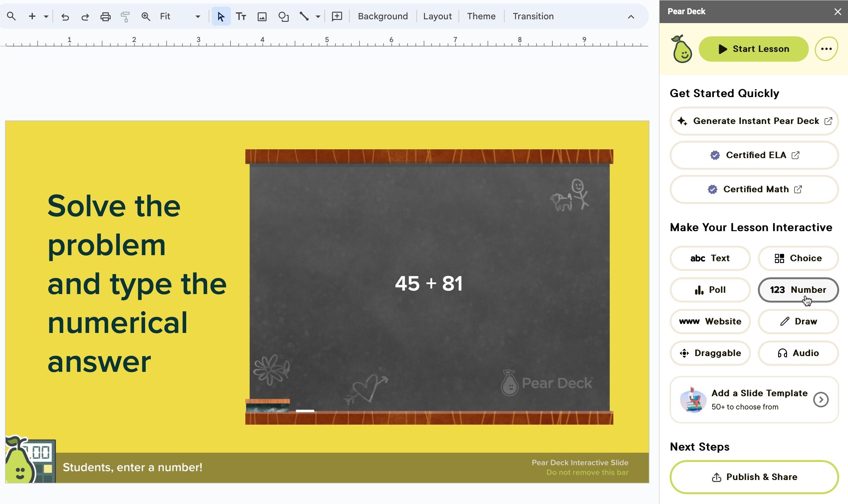Open the Theme option
Image resolution: width=848 pixels, height=504 pixels.
481,16
